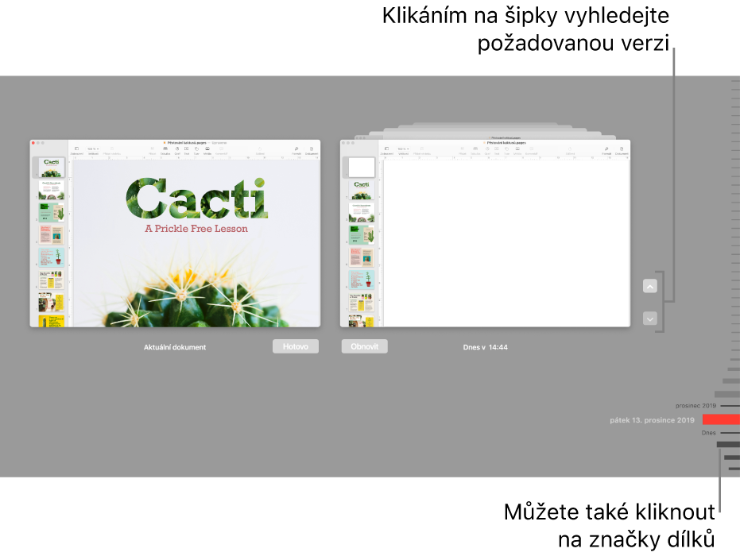Click Média icon in current document toolbar
The image size is (740, 560).
(x=207, y=150)
